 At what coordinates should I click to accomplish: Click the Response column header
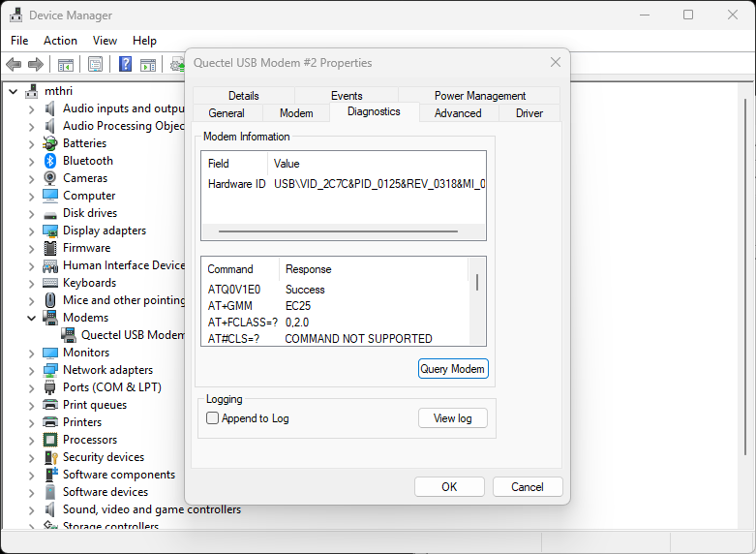374,269
